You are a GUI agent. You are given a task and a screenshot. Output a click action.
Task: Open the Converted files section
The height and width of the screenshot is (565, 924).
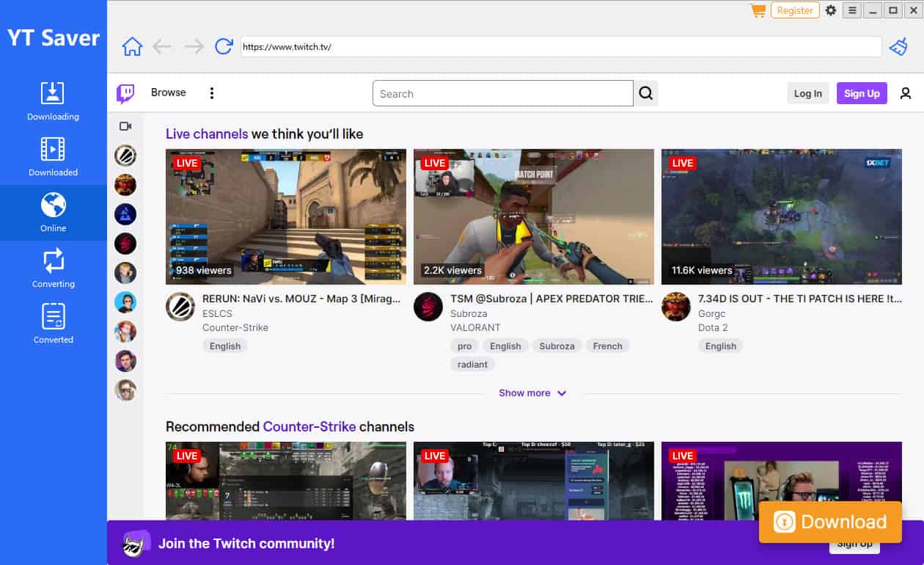click(x=53, y=324)
